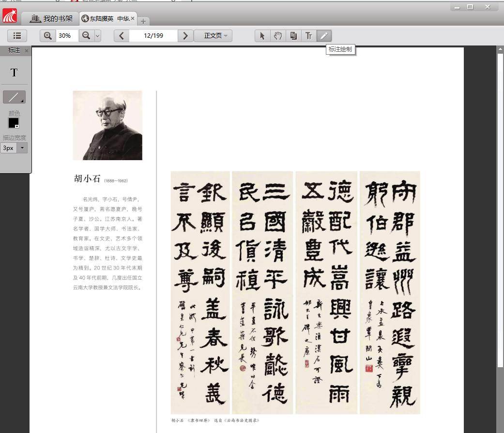Click the 胡小石 name heading
The height and width of the screenshot is (433, 504).
(x=87, y=179)
